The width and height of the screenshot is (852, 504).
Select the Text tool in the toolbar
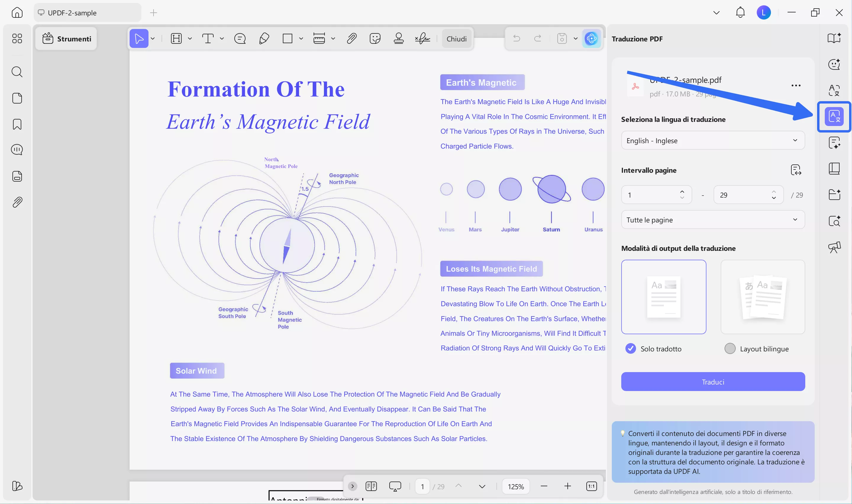coord(209,38)
